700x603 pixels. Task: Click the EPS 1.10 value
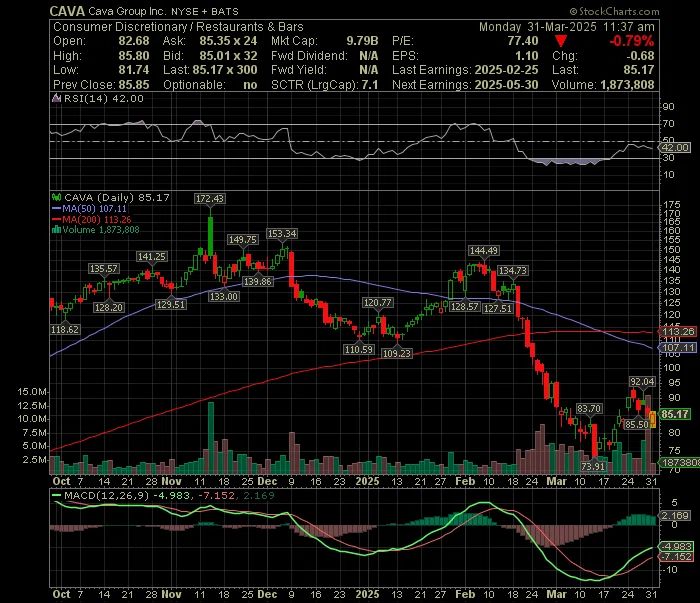[527, 56]
